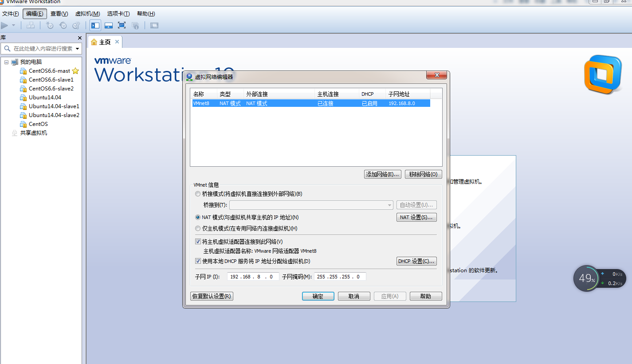Viewport: 632px width, 364px height.
Task: Click the large VMware Workstation logo icon
Action: click(603, 74)
